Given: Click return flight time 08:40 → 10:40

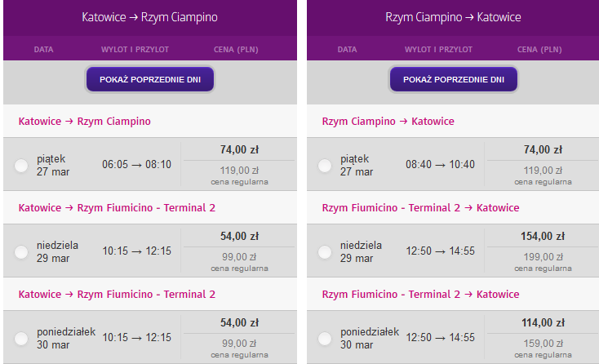Looking at the screenshot, I should click(440, 165).
